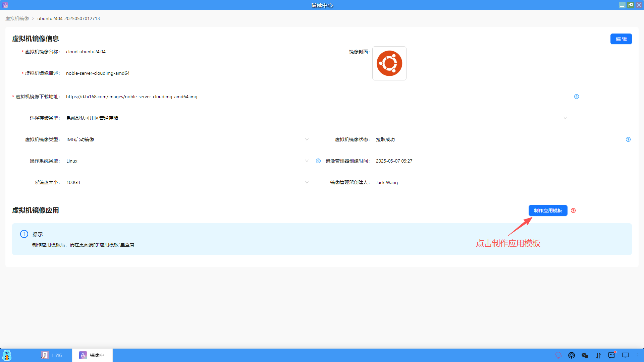This screenshot has width=644, height=362.
Task: Click the penguin icon at bottom-left corner
Action: pos(6,355)
